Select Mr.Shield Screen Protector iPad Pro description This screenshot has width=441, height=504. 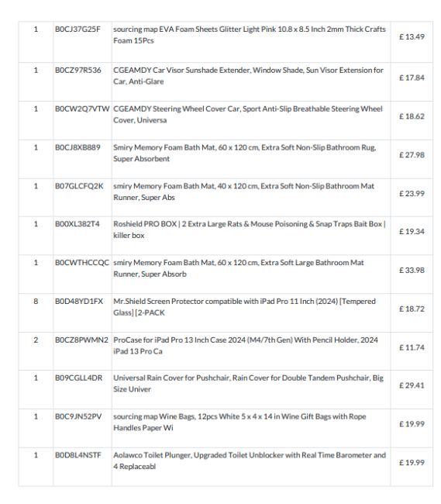tap(244, 306)
